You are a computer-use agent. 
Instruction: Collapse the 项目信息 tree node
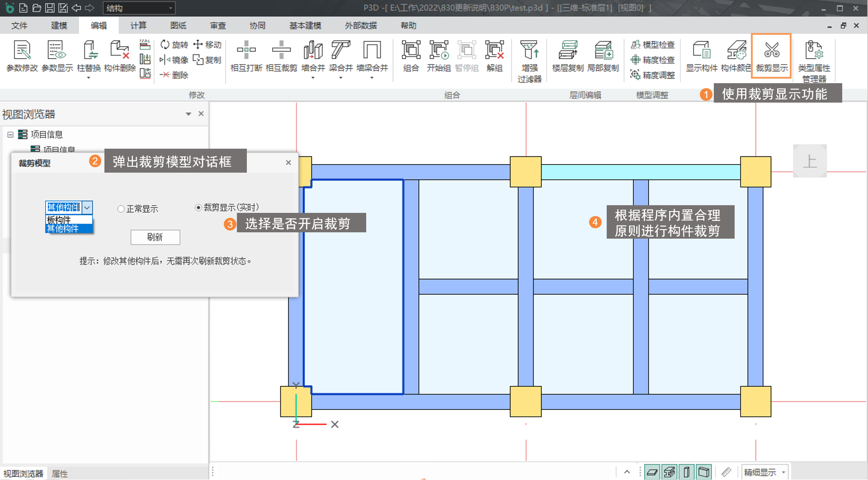(x=10, y=135)
